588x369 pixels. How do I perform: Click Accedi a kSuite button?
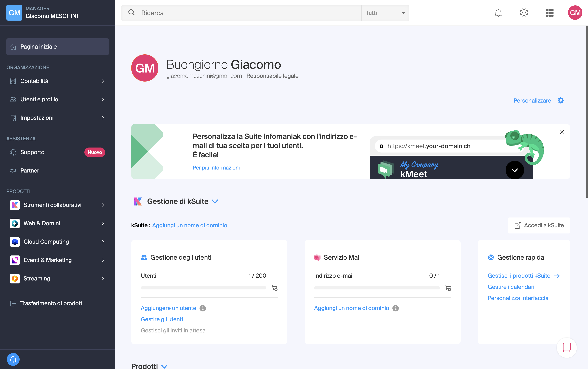tap(539, 225)
